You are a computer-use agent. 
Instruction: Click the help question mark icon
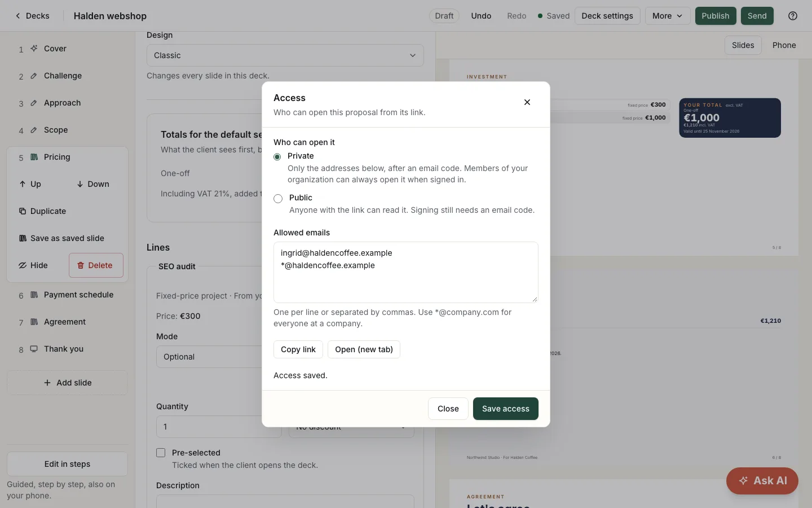(x=793, y=16)
